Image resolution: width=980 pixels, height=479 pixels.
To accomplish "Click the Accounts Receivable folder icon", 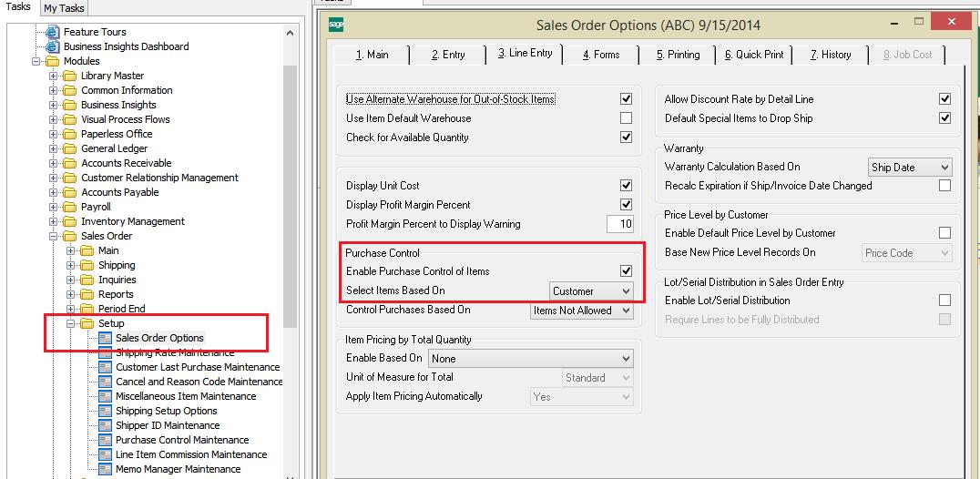I will click(x=69, y=163).
